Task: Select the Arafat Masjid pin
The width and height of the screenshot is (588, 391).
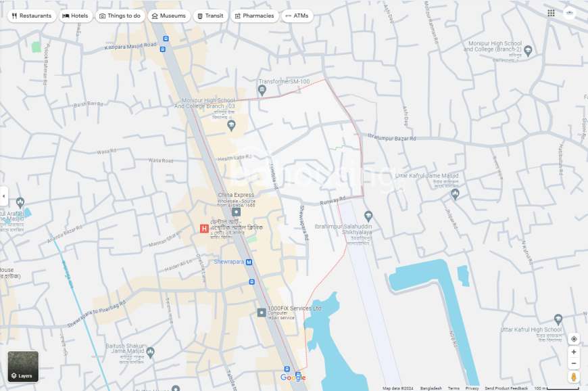Action: pyautogui.click(x=20, y=203)
